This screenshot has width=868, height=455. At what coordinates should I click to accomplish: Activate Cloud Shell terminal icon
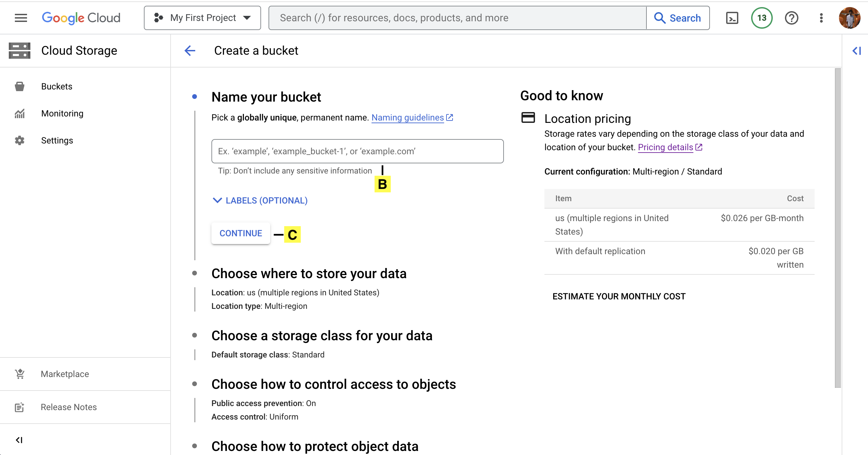pyautogui.click(x=732, y=18)
